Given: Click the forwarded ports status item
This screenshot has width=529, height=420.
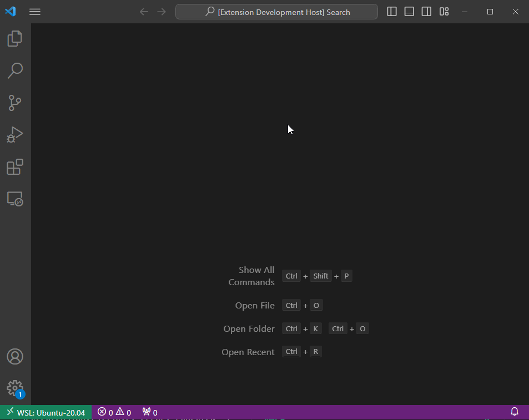Looking at the screenshot, I should [x=150, y=412].
